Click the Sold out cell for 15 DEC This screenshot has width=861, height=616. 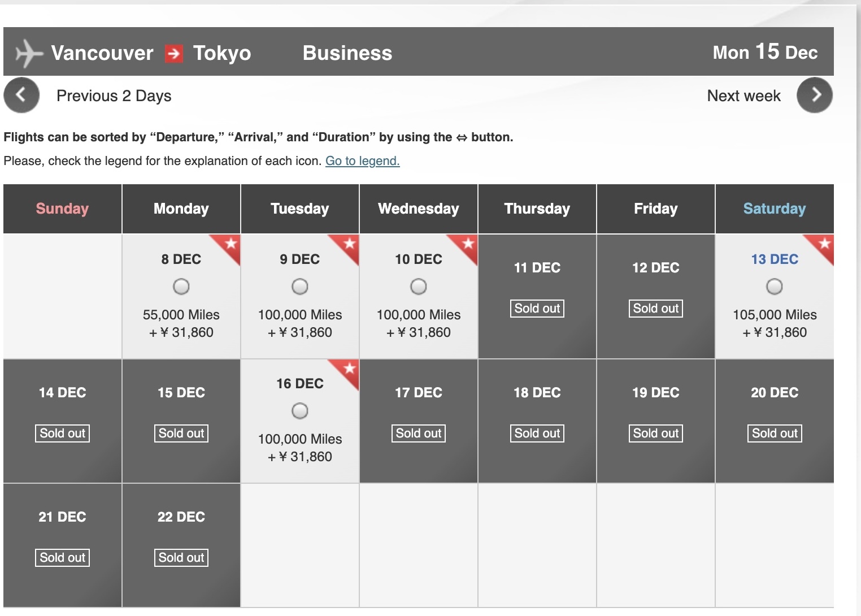coord(181,433)
